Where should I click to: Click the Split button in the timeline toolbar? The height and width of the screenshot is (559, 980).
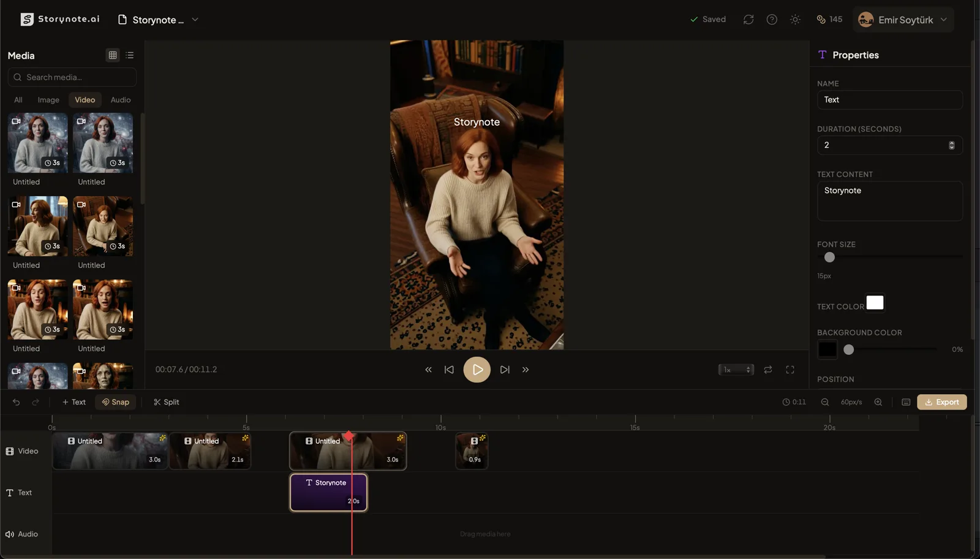(x=166, y=402)
